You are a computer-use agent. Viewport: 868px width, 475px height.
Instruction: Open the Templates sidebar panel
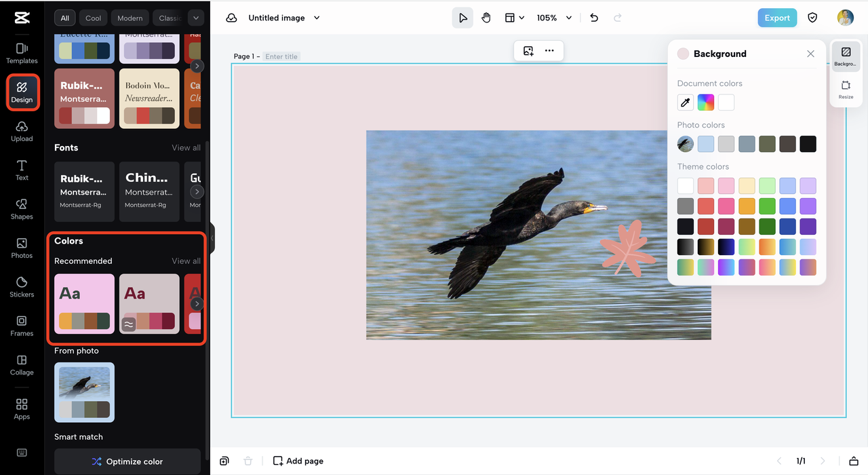[22, 54]
